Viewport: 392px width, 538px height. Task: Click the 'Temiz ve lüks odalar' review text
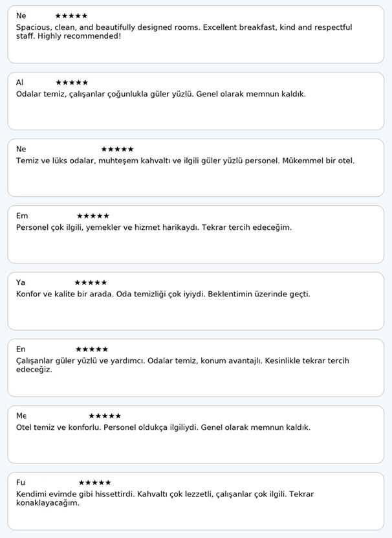(185, 161)
